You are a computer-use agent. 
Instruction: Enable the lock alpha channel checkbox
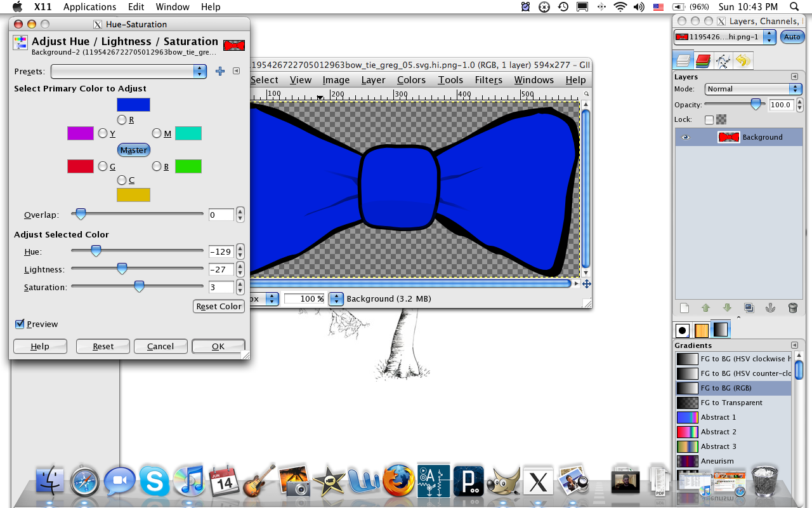709,119
